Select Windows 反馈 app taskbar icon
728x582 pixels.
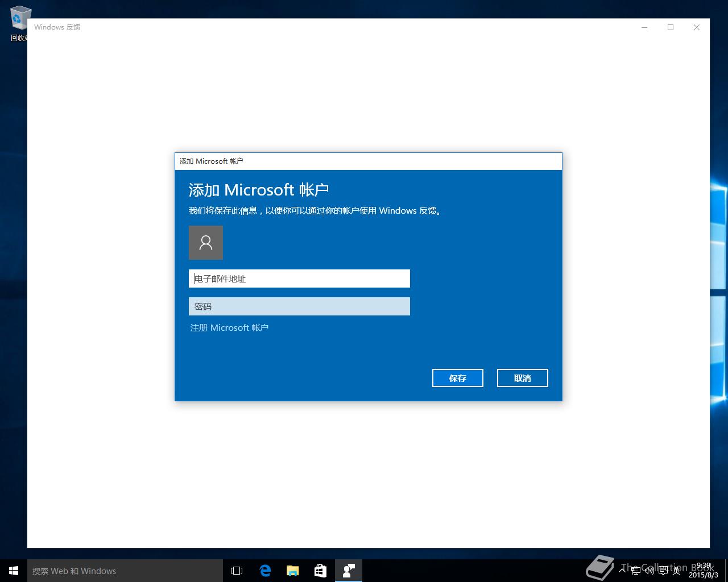[x=349, y=571]
